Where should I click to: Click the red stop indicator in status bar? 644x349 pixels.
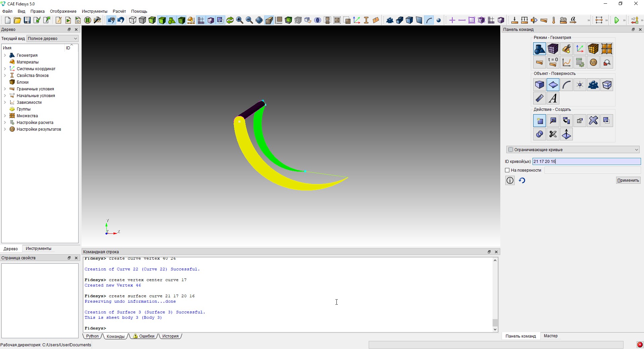(640, 345)
